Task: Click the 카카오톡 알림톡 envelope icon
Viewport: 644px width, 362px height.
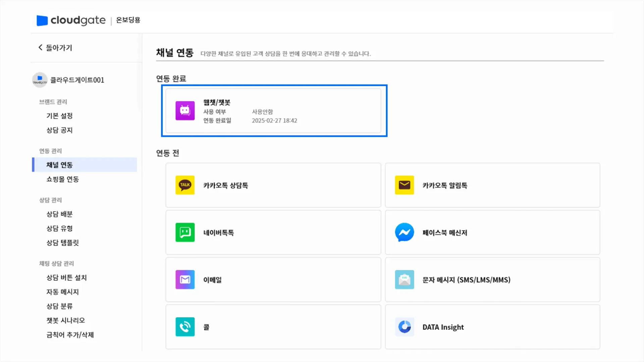Action: 404,185
